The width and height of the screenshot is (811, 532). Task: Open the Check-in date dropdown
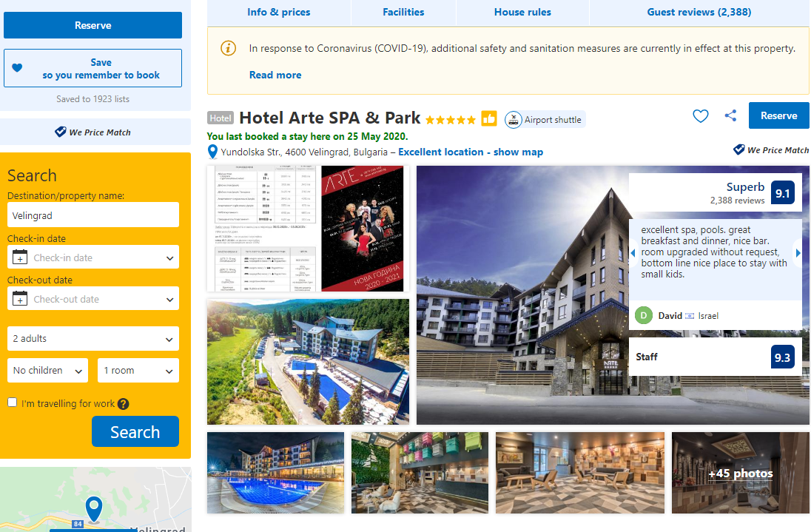coord(93,257)
